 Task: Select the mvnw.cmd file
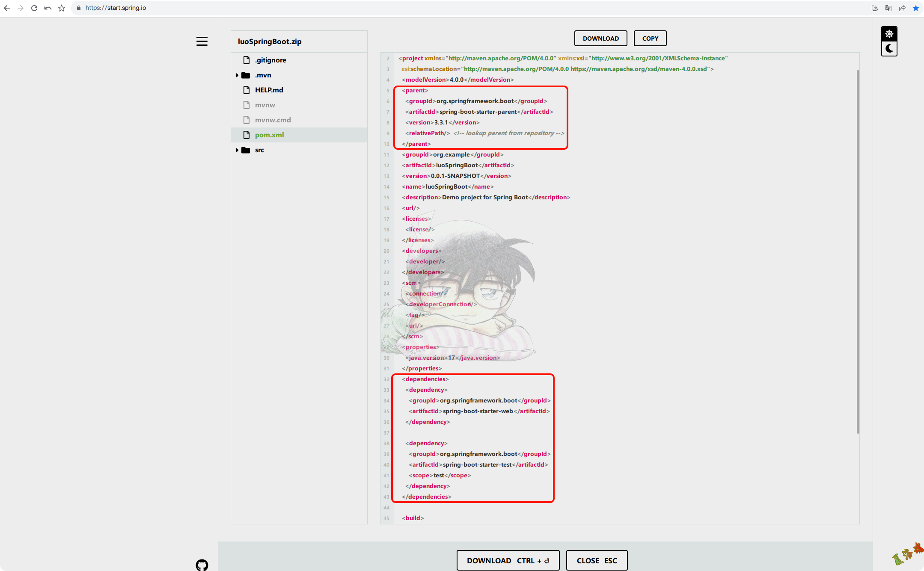[299, 120]
